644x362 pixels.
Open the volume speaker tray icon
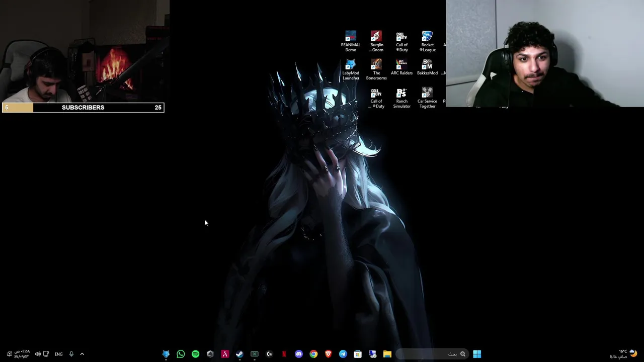click(38, 354)
